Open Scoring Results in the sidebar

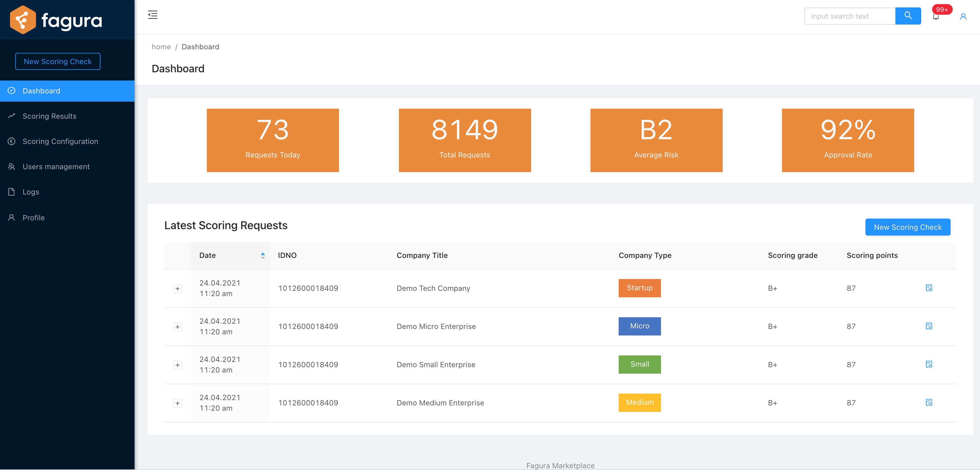pos(49,116)
